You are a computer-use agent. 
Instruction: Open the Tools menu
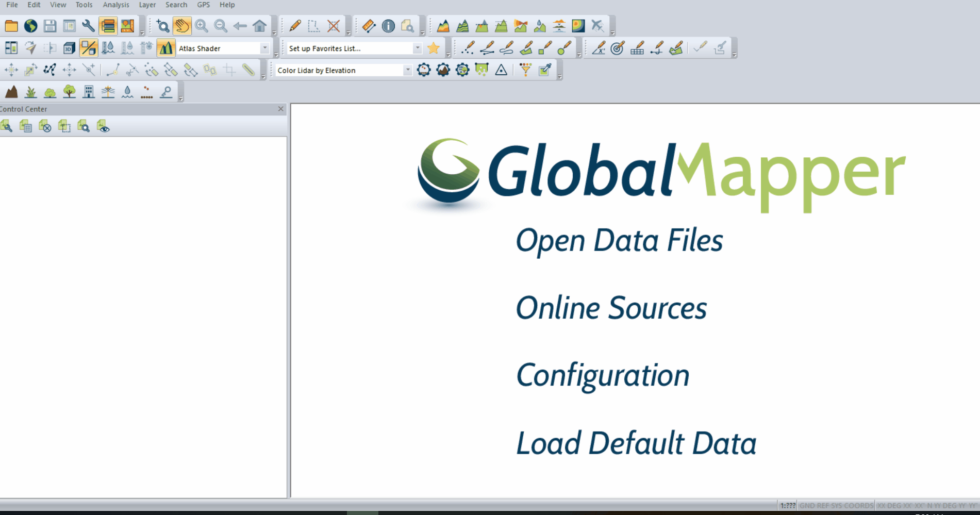click(84, 5)
